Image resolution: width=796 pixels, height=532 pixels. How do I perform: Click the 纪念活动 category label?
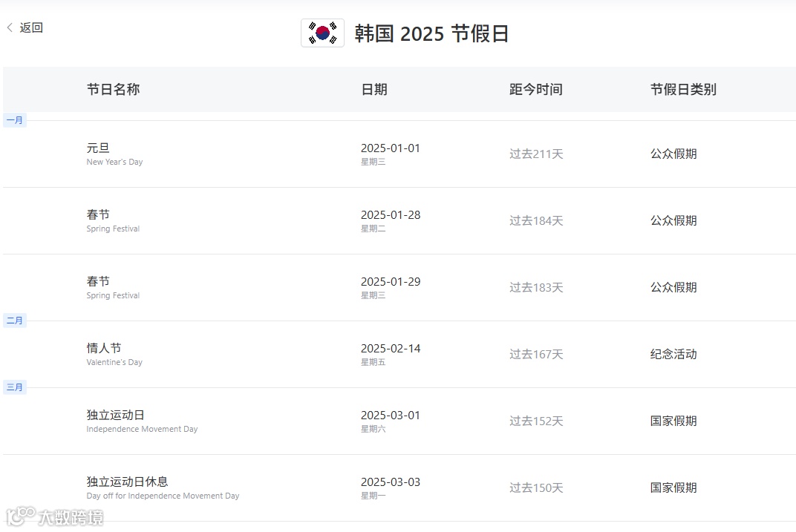[673, 354]
